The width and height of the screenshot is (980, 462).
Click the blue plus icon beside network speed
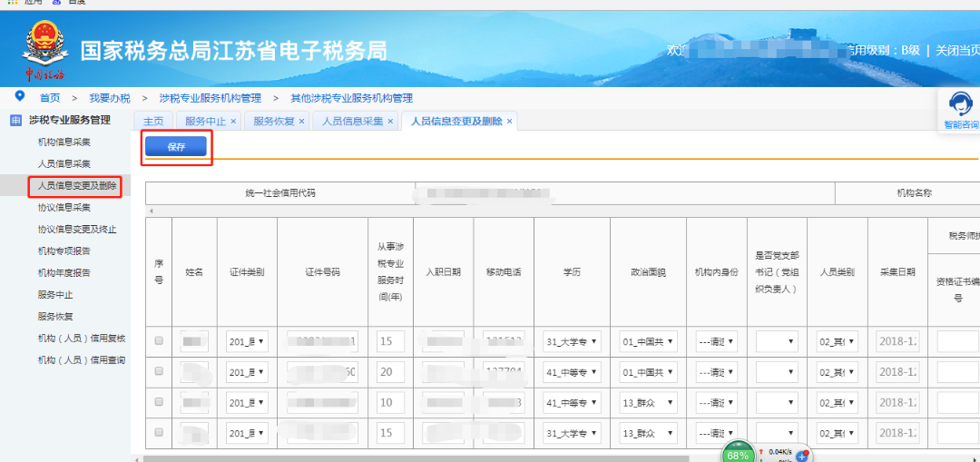(x=802, y=457)
